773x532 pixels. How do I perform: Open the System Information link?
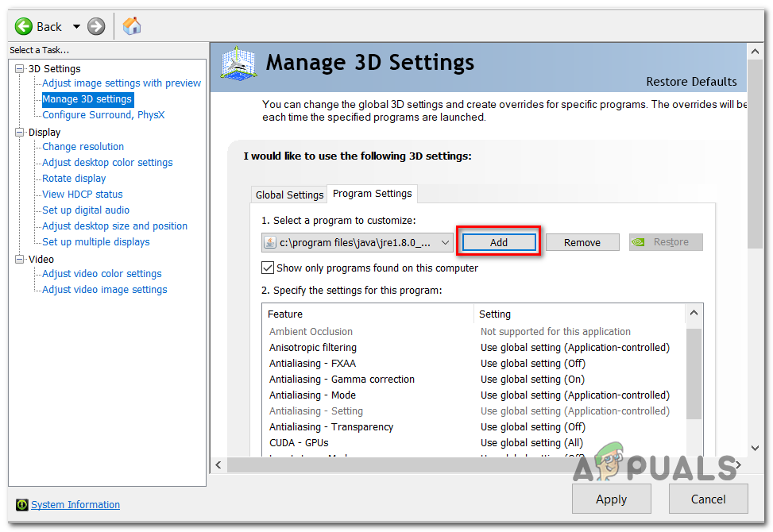(75, 505)
